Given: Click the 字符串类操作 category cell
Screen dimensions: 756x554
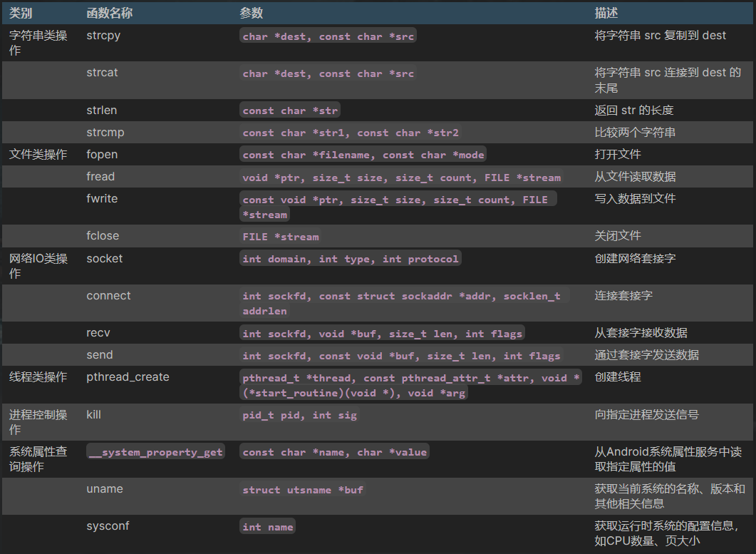Looking at the screenshot, I should click(x=38, y=43).
